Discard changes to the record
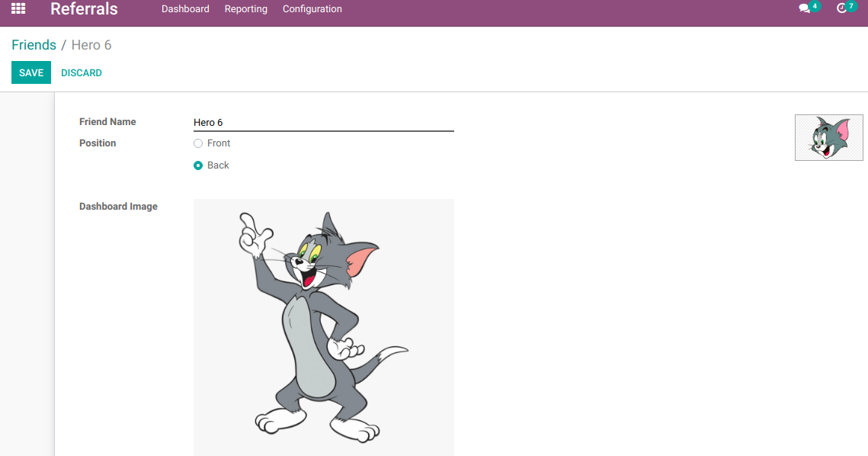The width and height of the screenshot is (868, 456). tap(82, 73)
